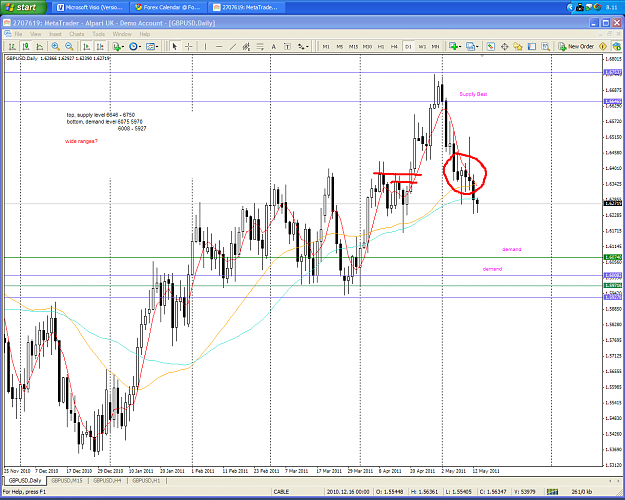Screen dimensions: 625x500
Task: Select the equidistant channel tool
Action: click(x=246, y=47)
